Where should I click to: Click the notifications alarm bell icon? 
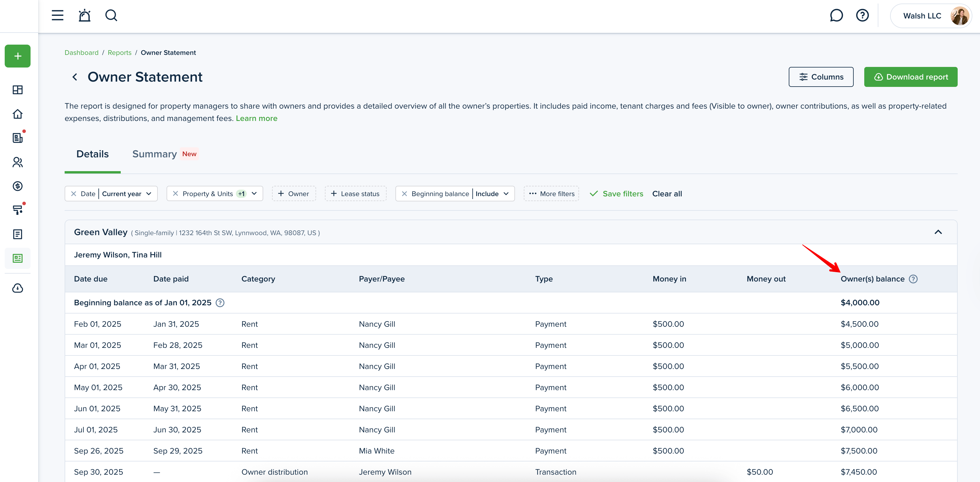84,16
